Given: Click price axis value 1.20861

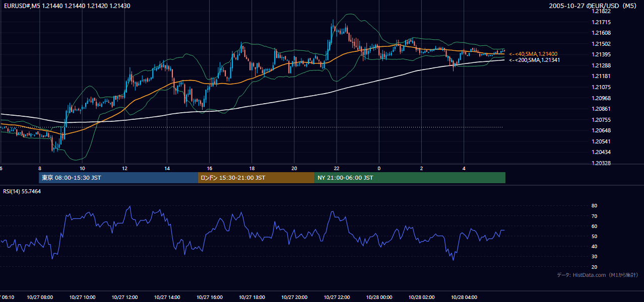Looking at the screenshot, I should (x=601, y=109).
